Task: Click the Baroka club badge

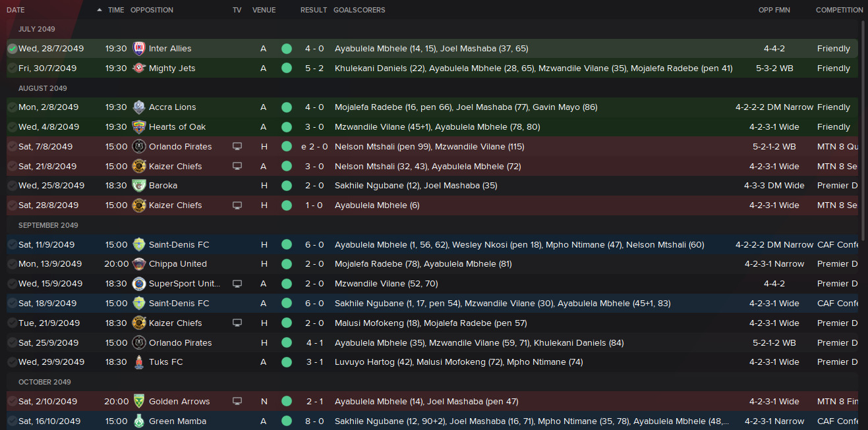Action: pos(138,185)
